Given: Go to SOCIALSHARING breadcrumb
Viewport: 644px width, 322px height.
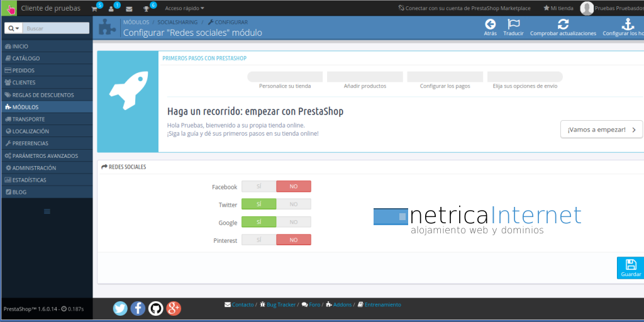Looking at the screenshot, I should (x=177, y=22).
